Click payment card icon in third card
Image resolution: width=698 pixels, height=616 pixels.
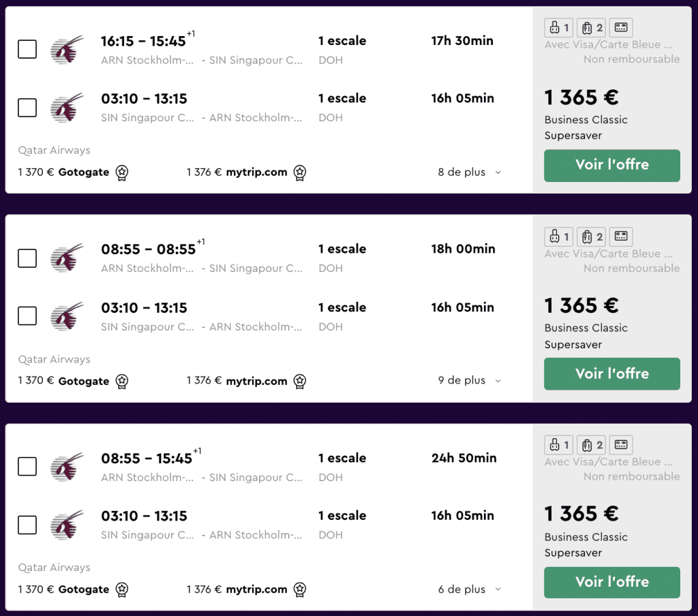(621, 445)
